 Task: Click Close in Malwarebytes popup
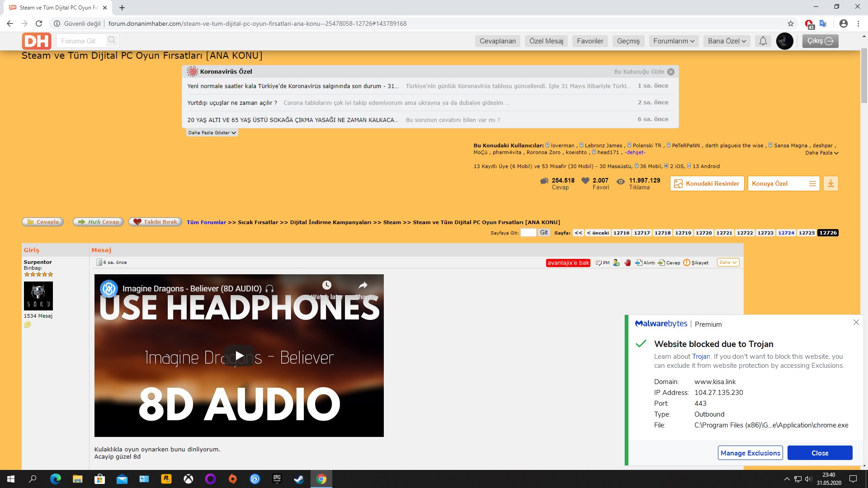pyautogui.click(x=820, y=453)
